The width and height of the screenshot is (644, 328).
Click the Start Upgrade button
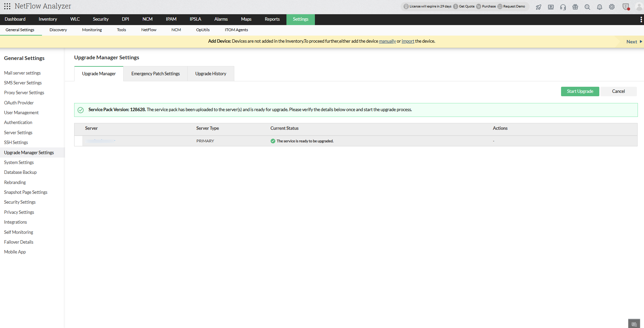(x=580, y=91)
